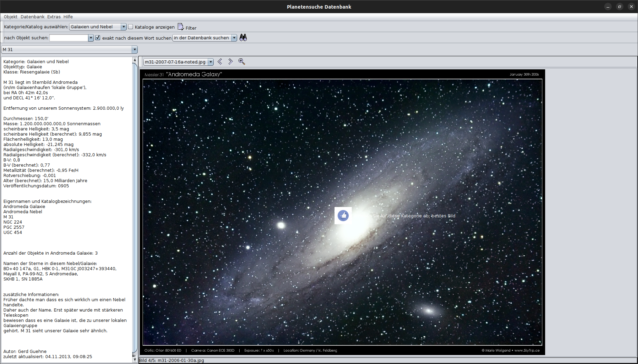
Task: Show the previous image with left arrow
Action: pos(220,62)
